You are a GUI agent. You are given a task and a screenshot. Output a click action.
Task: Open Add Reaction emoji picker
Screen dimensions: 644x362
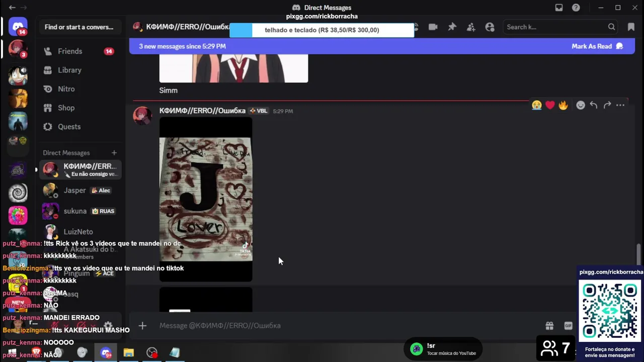pyautogui.click(x=581, y=105)
